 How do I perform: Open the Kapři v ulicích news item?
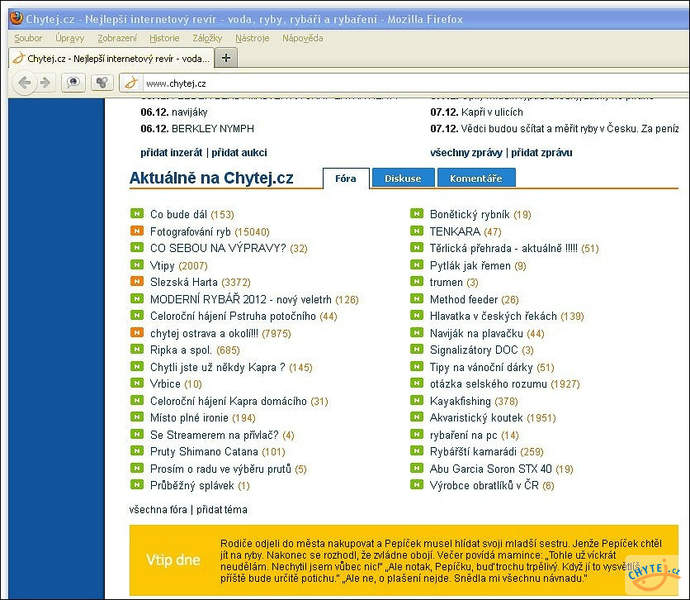pos(492,112)
